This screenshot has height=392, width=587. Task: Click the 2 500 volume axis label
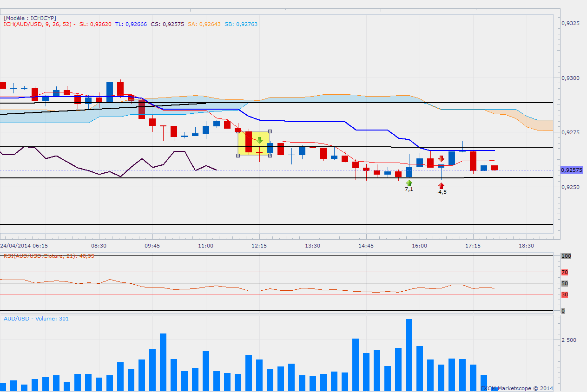pyautogui.click(x=569, y=340)
